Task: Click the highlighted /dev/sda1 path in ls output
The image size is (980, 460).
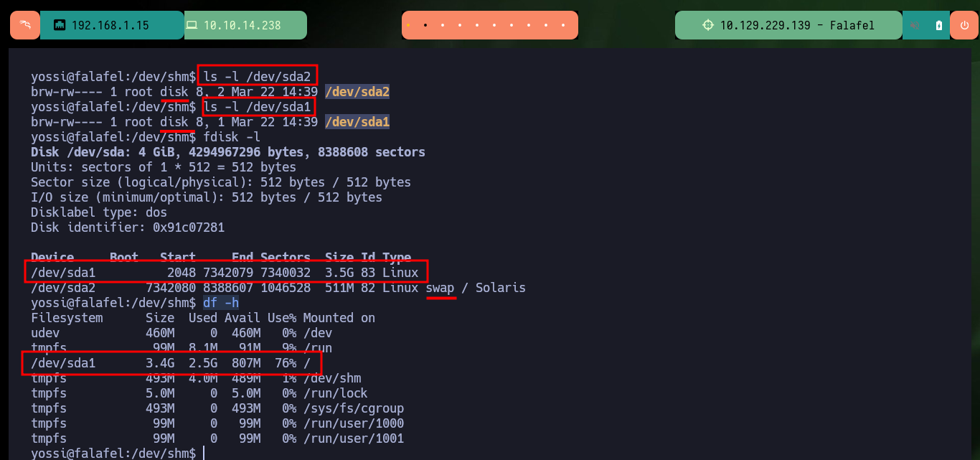Action: click(x=357, y=122)
